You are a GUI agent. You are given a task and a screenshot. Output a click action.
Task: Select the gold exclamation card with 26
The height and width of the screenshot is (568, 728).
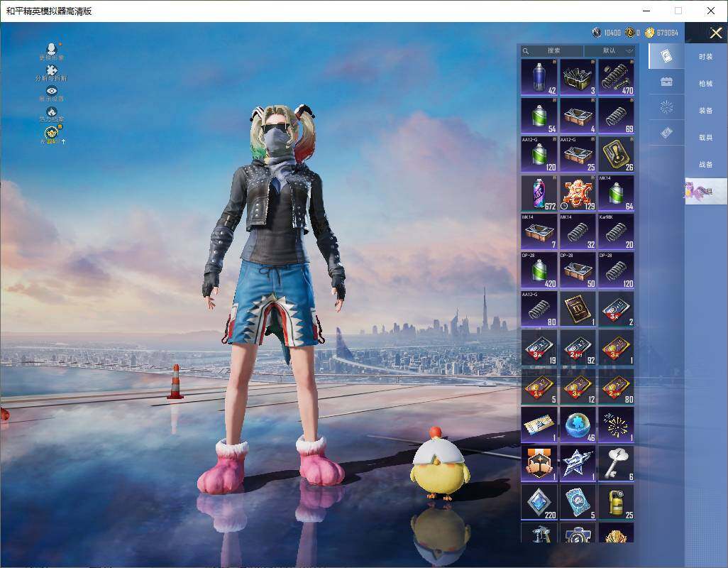click(616, 154)
